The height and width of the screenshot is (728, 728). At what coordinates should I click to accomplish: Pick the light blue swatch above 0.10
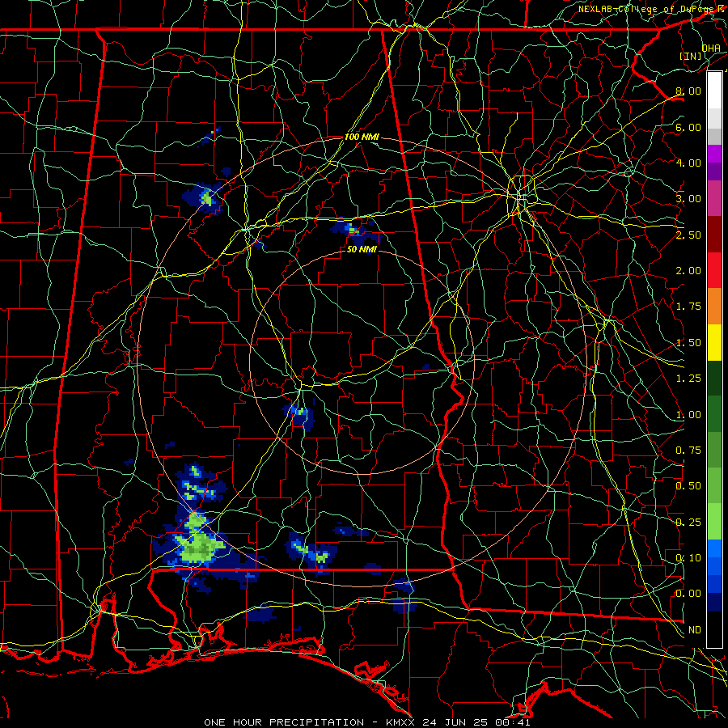(x=714, y=548)
